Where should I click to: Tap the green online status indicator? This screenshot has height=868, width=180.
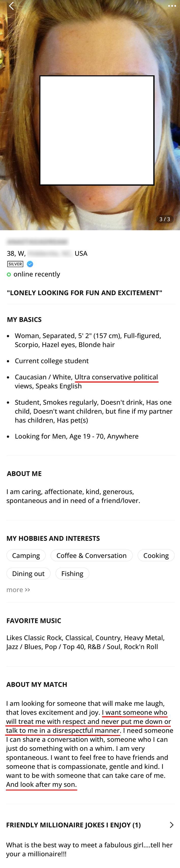(9, 274)
